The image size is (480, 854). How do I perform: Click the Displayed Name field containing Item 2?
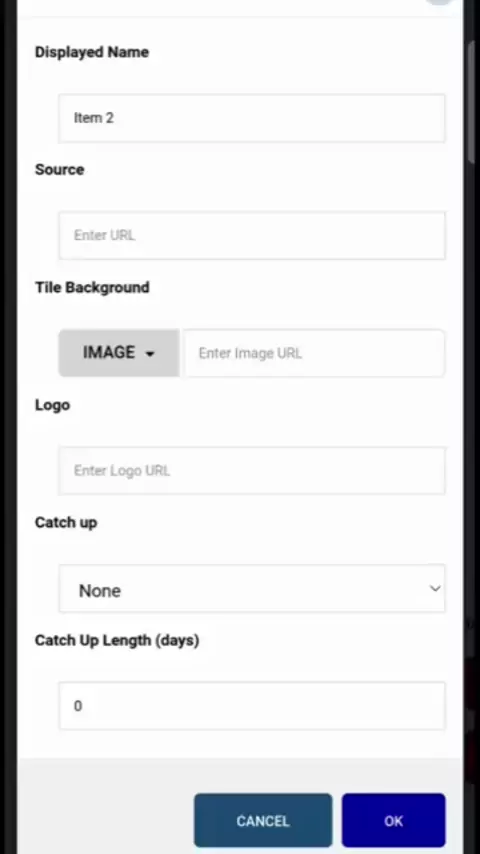252,118
